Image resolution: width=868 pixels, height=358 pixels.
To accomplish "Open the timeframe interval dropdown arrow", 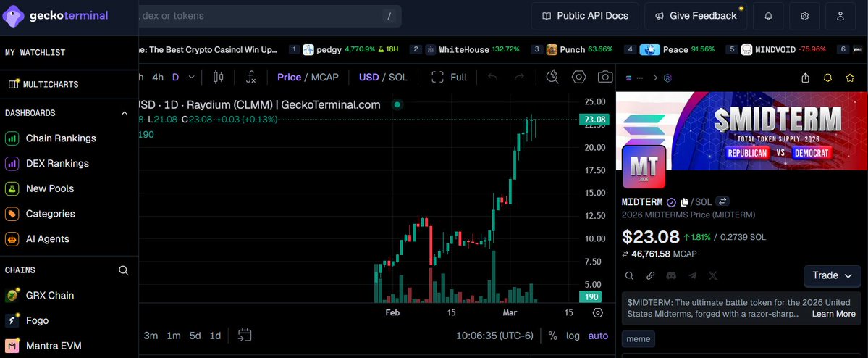I will (192, 77).
